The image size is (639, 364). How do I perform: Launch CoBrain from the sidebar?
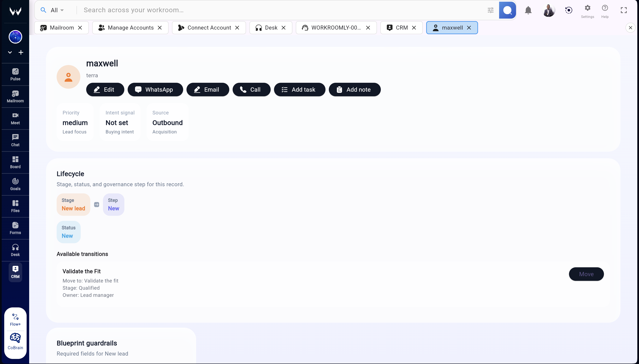[15, 341]
